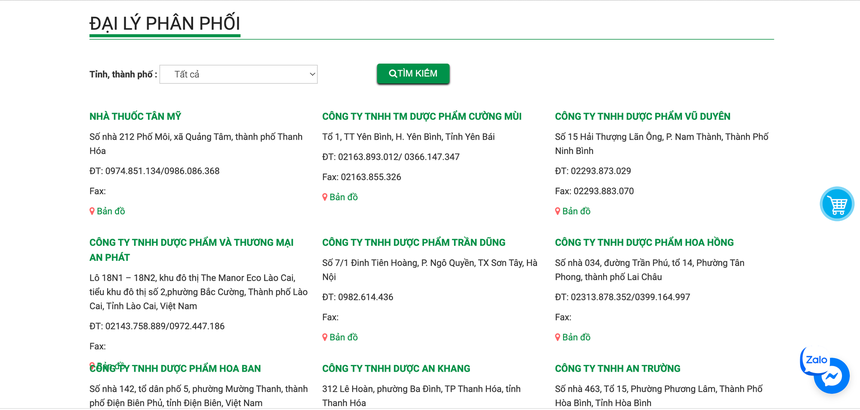
Task: Click map pin icon under Trần Dũng company
Action: [x=325, y=338]
